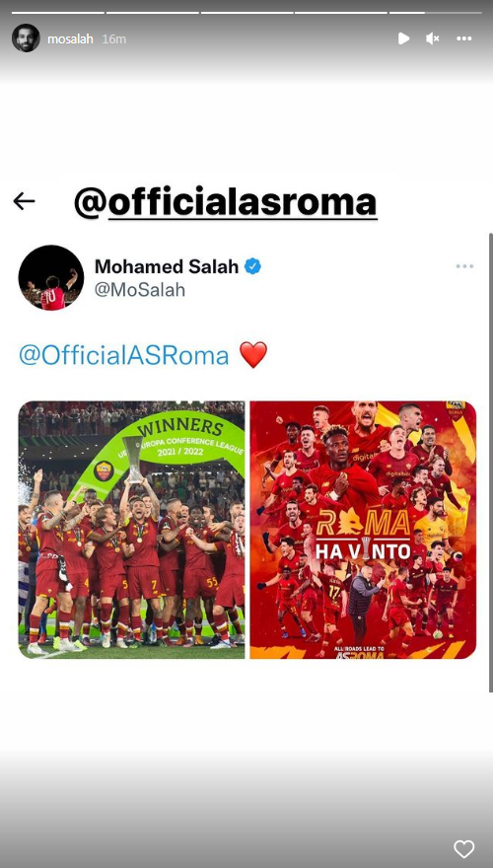Click the mosalah username link

(70, 38)
